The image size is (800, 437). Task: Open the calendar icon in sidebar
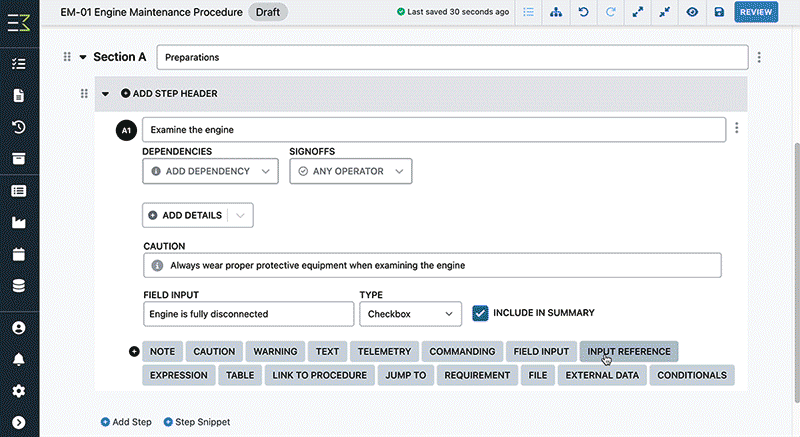(19, 254)
